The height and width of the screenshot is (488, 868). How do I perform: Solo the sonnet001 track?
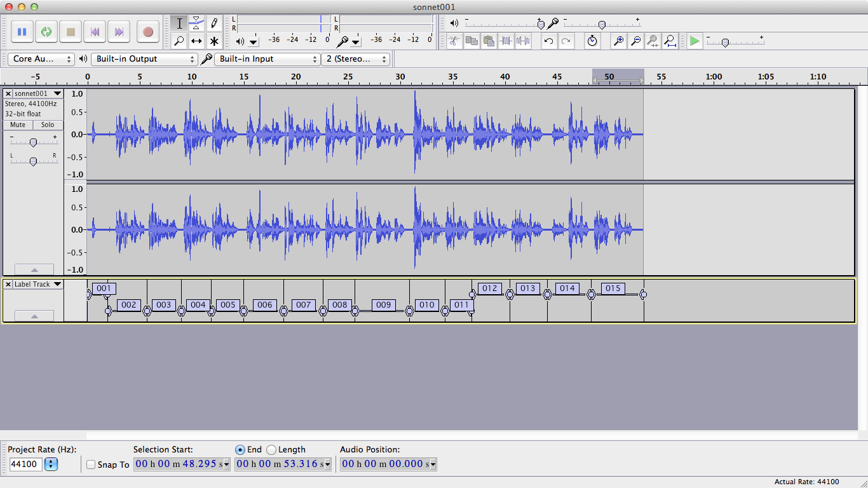pyautogui.click(x=48, y=125)
